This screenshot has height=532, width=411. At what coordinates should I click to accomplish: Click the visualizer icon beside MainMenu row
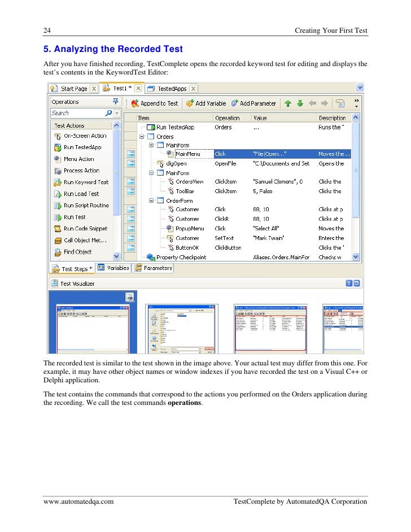(x=130, y=154)
